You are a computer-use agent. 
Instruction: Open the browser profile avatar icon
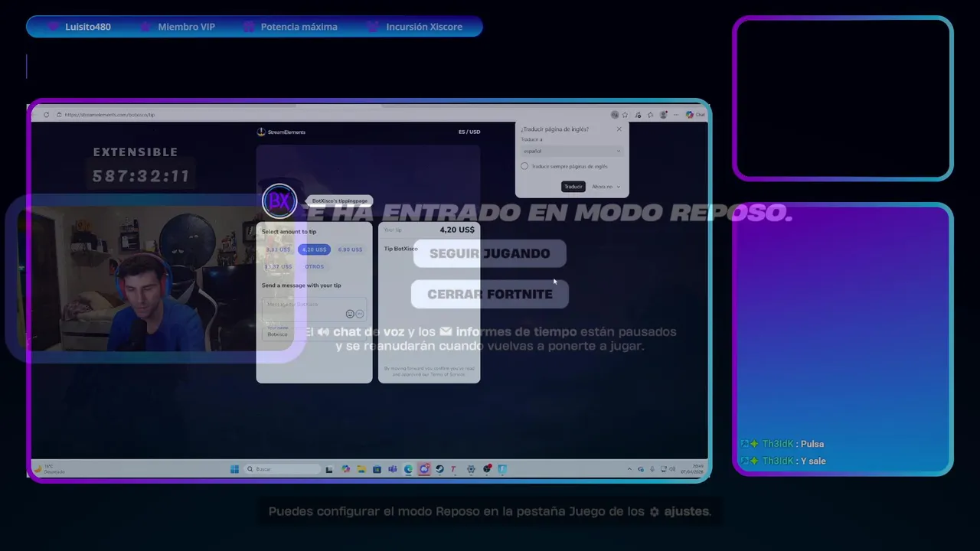(x=664, y=115)
